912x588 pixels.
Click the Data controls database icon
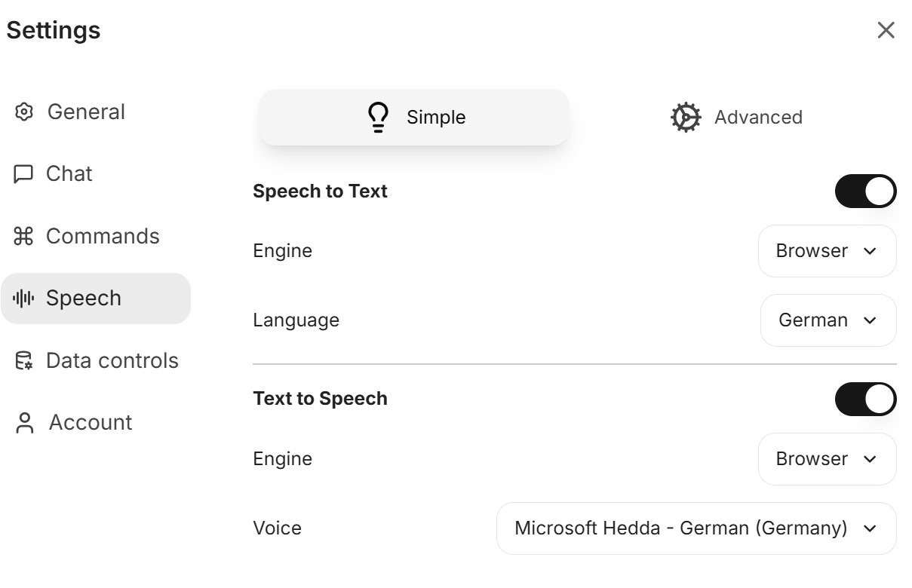tap(24, 361)
